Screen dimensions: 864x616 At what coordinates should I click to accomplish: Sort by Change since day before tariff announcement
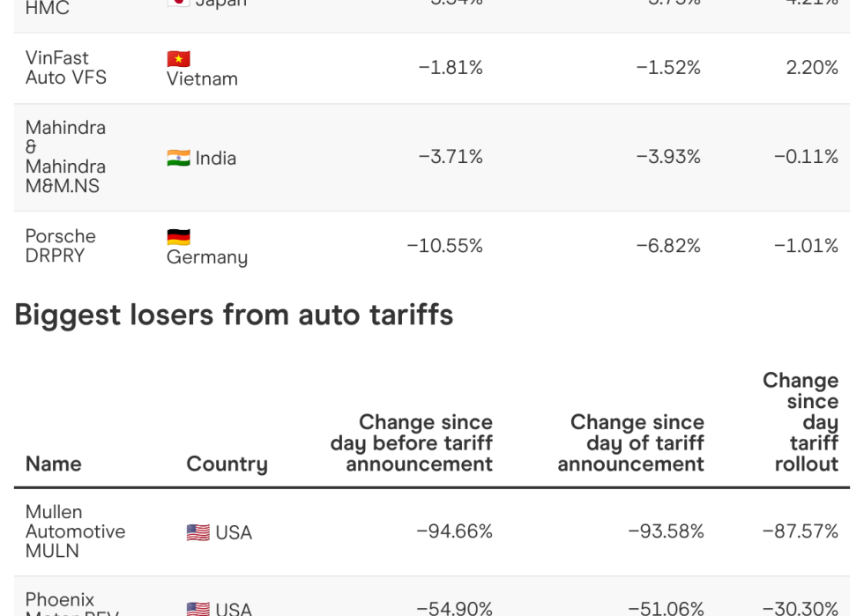point(412,443)
